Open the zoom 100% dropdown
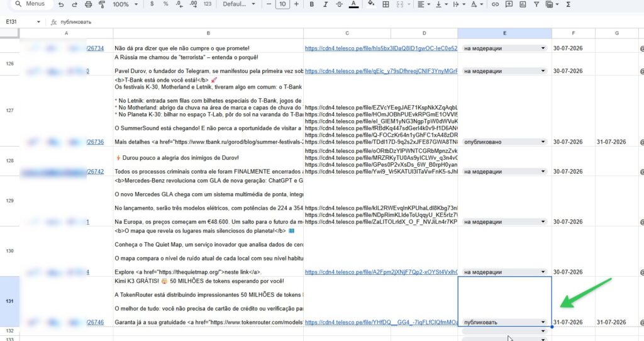This screenshot has height=341, width=644. (125, 4)
